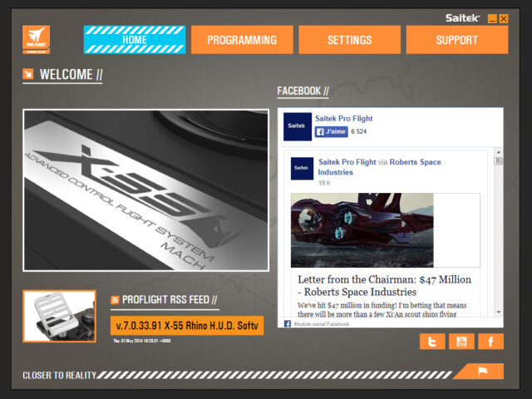Click the Pro Flight logo icon

(36, 39)
